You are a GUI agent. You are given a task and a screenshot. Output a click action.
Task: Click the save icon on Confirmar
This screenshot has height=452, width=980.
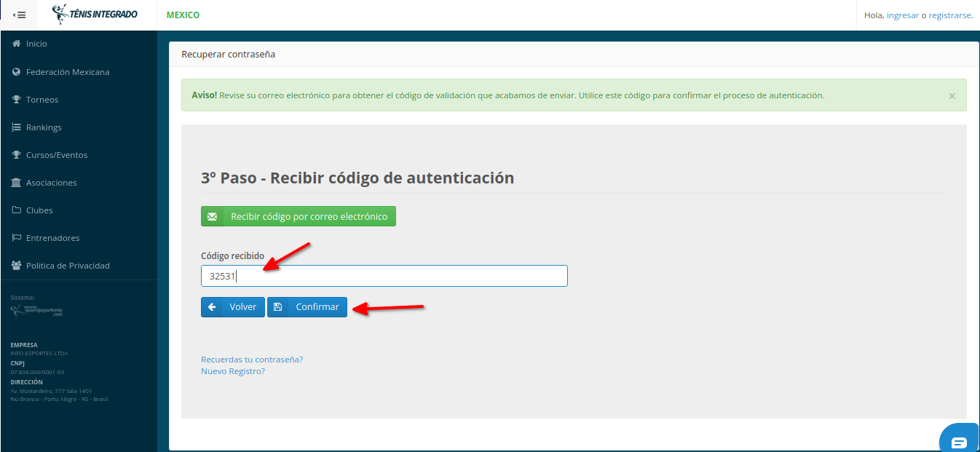click(x=277, y=307)
